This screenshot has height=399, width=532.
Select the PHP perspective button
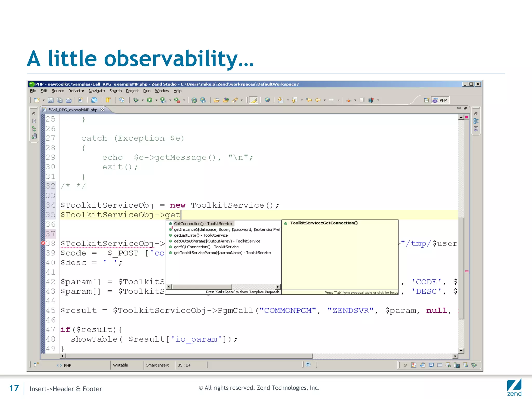point(440,100)
